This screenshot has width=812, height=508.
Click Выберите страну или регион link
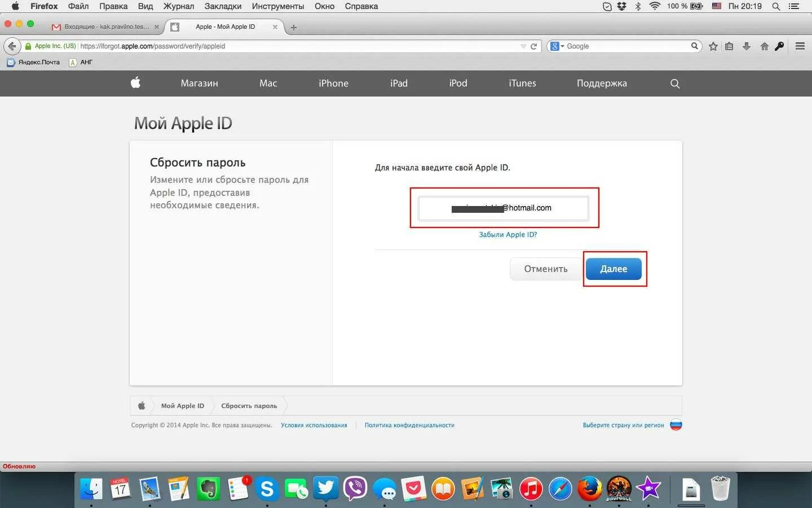coord(624,425)
